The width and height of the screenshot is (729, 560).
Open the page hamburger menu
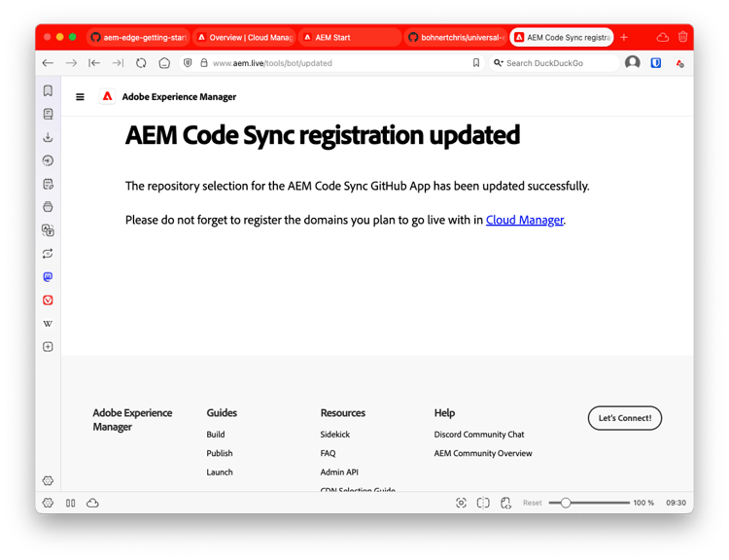coord(80,97)
